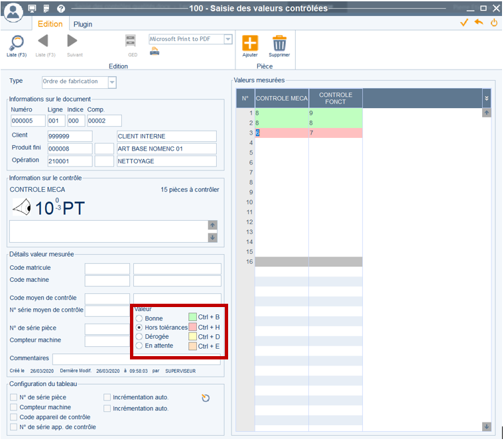Open the Liste (F3) magnifier search
504x445 pixels.
(17, 42)
